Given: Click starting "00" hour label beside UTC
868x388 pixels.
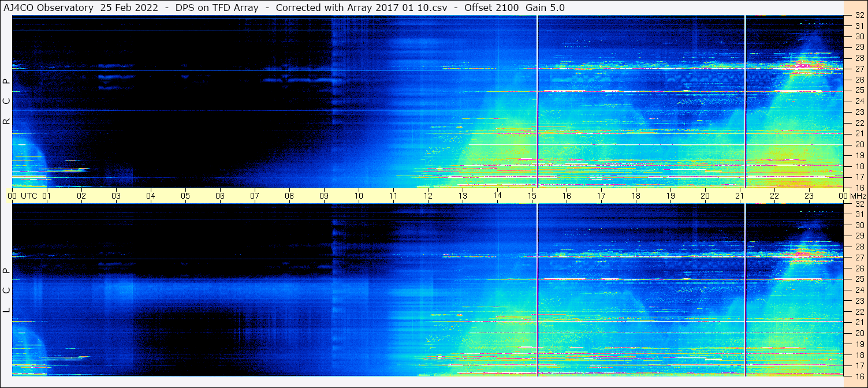Looking at the screenshot, I should tap(12, 196).
